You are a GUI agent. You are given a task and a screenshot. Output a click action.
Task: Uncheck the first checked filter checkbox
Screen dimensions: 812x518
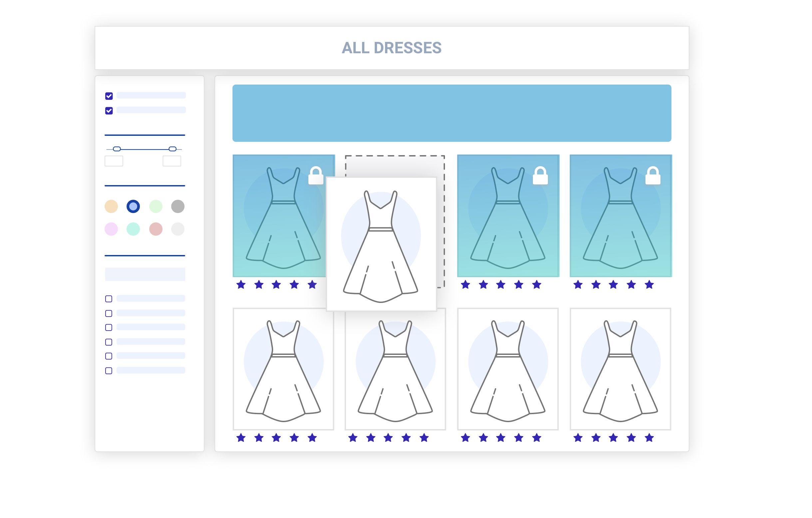click(x=109, y=96)
